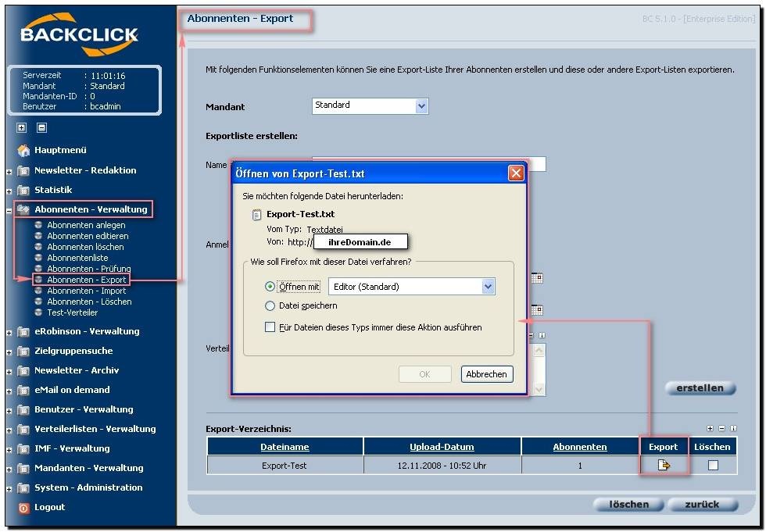Open Abonnenten - Import menu entry

click(86, 291)
